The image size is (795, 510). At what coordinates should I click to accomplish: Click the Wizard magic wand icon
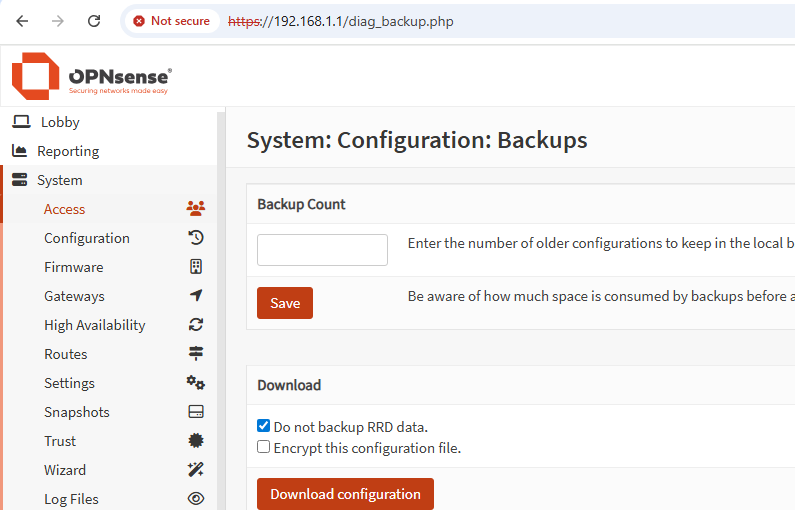196,469
